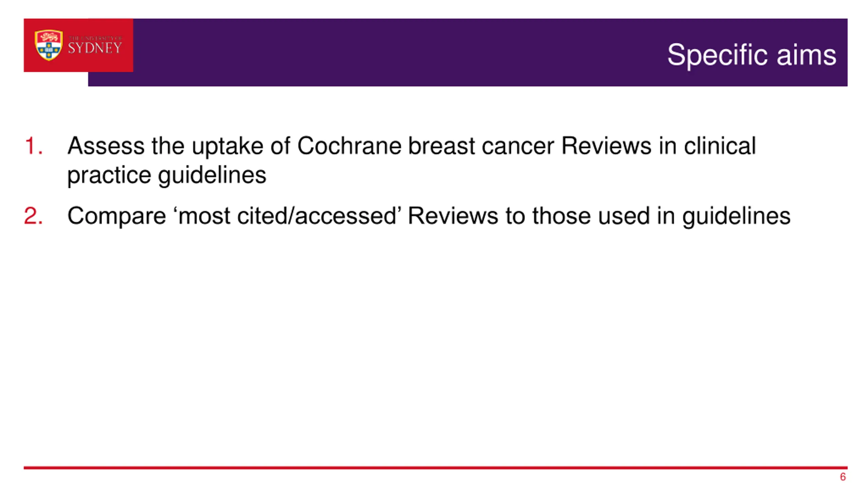Click the University of Sydney shield crest
Image resolution: width=868 pixels, height=488 pixels.
coord(49,45)
